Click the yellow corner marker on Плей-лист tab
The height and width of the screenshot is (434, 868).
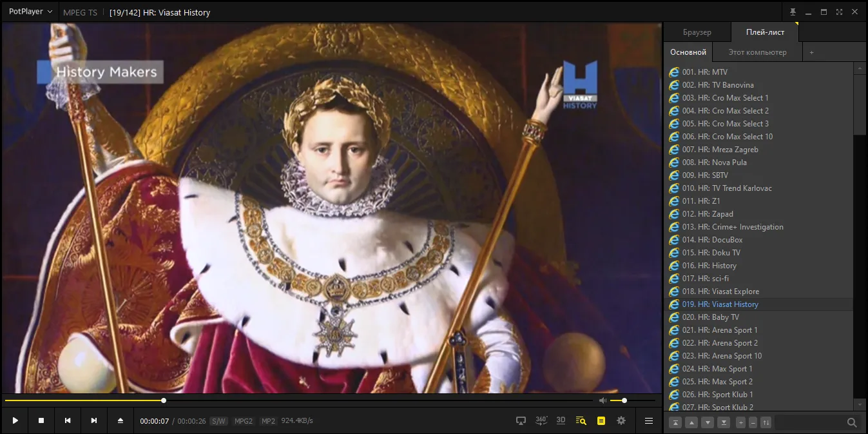[796, 24]
